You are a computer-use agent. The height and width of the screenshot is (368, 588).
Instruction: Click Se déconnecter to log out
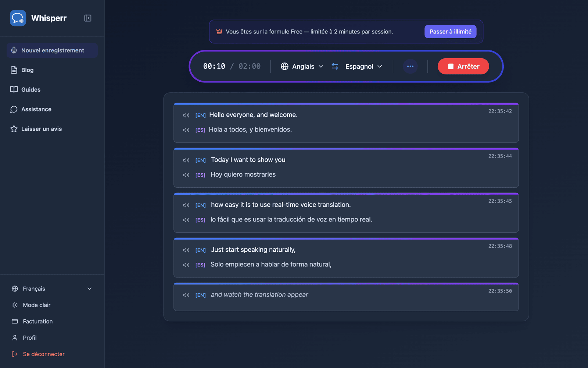point(52,354)
